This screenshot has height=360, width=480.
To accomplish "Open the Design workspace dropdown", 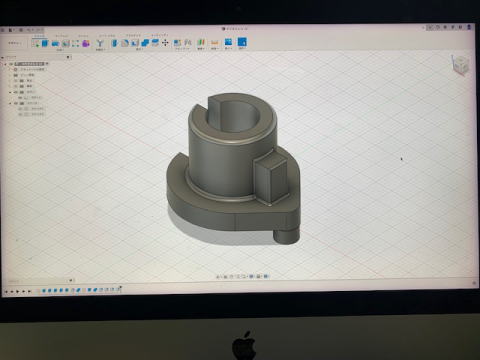I will pos(15,43).
